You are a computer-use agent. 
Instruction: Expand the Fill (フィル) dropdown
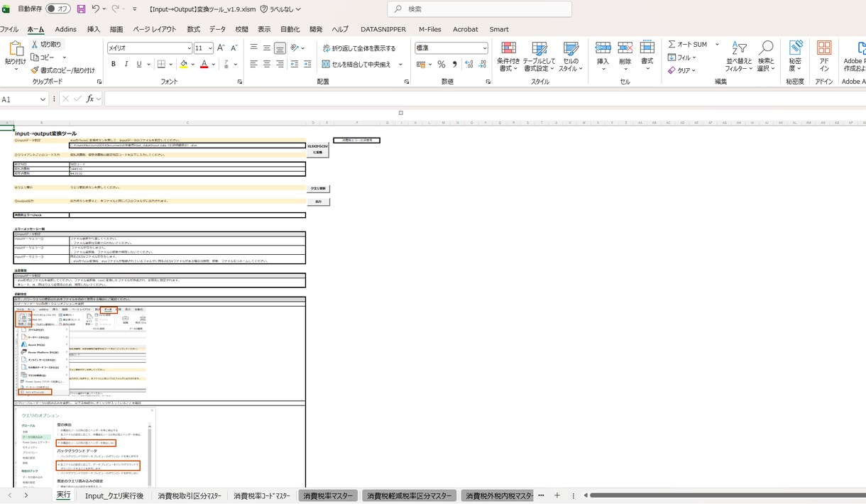(x=694, y=57)
